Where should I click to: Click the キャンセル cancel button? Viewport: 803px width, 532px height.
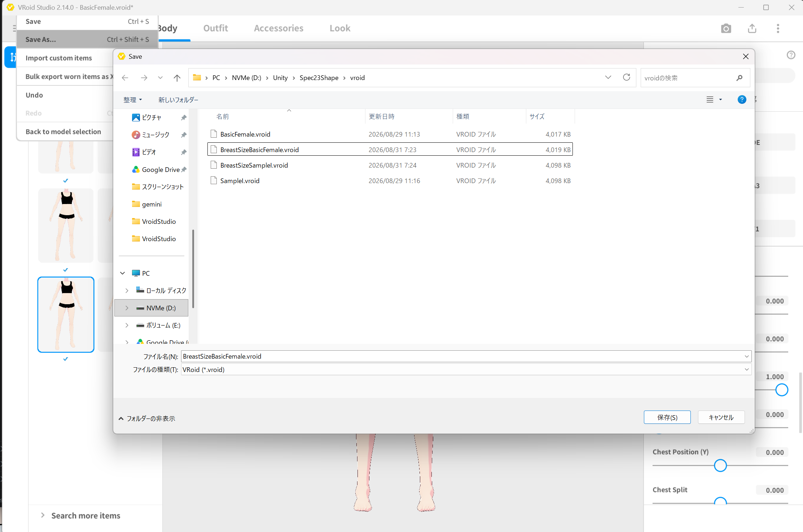[x=721, y=417]
